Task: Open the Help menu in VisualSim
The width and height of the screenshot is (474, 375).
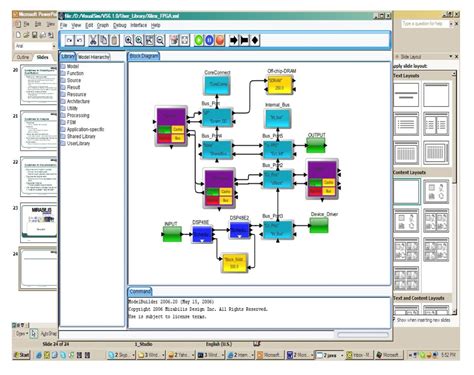Action: 155,25
